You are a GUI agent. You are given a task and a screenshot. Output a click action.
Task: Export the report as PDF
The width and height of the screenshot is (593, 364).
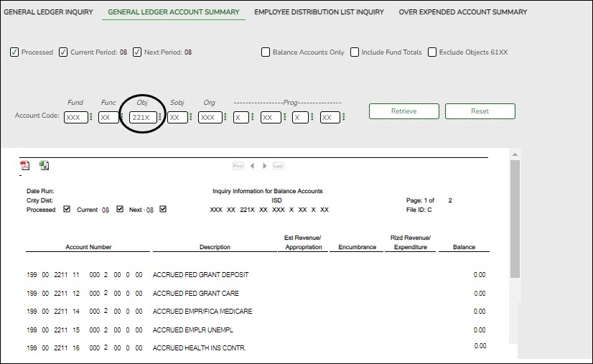tap(24, 166)
